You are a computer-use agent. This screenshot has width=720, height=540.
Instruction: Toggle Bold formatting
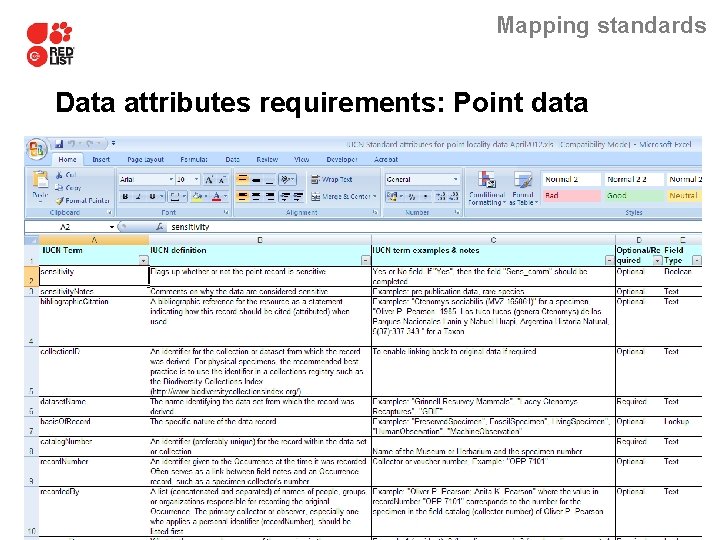point(125,197)
